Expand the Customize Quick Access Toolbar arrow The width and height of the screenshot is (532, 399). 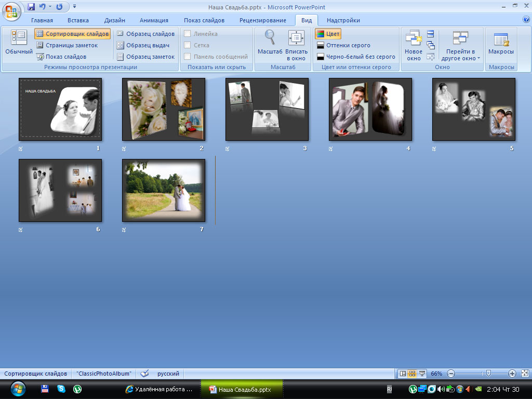pos(74,7)
